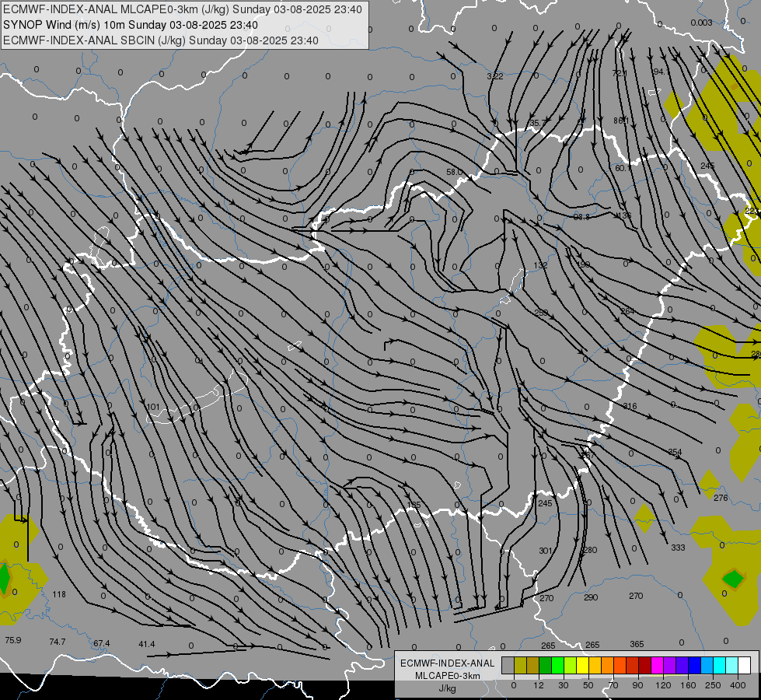
Task: Select the dark maroon legend swatch
Action: coord(645,666)
